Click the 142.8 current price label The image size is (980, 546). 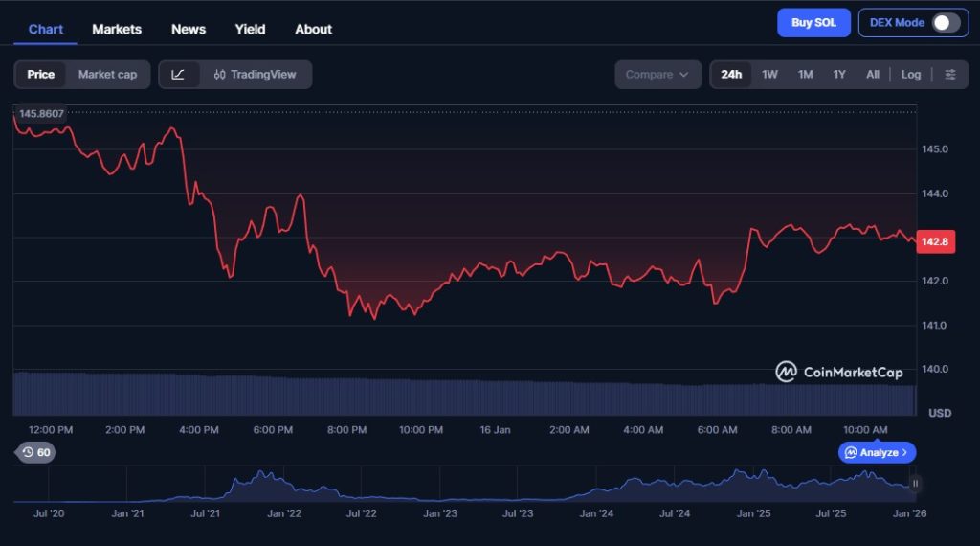(x=933, y=241)
